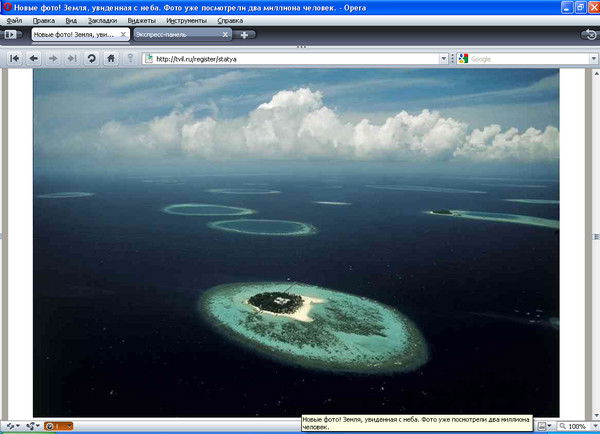This screenshot has width=600, height=434.
Task: Reload the current page
Action: click(91, 59)
